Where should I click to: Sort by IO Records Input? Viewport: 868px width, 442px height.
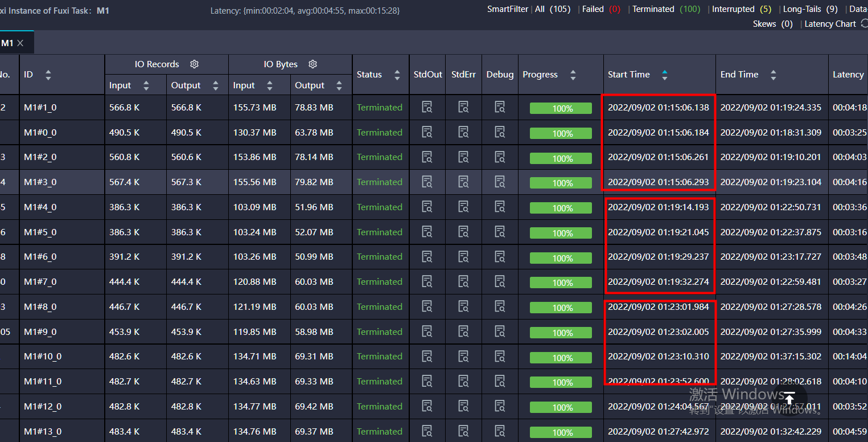tap(146, 85)
